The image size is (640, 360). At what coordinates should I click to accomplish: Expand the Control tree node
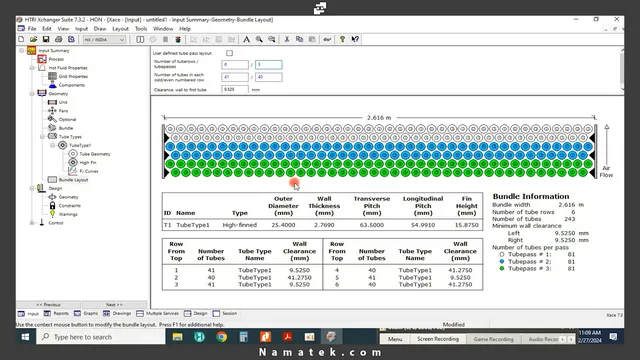32,223
